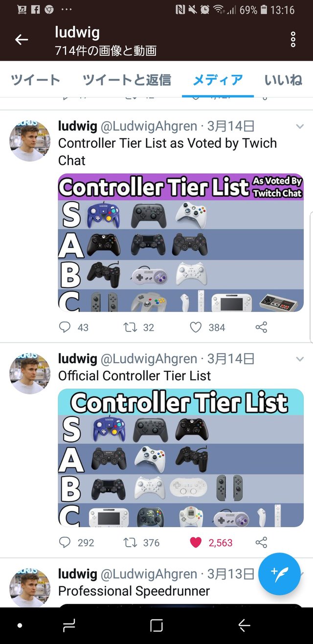This screenshot has height=644, width=313.
Task: Open the dropdown arrow on the Official Tier List tweet
Action: coord(300,359)
